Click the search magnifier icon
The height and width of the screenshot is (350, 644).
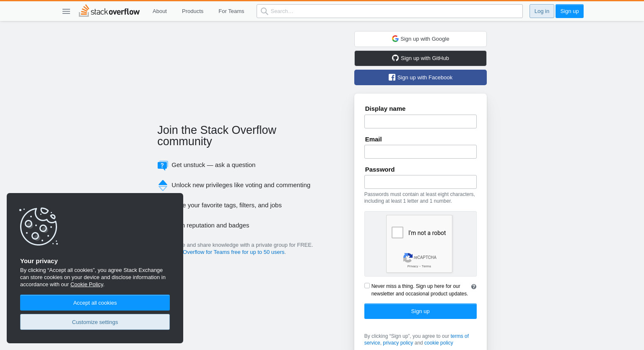tap(264, 11)
